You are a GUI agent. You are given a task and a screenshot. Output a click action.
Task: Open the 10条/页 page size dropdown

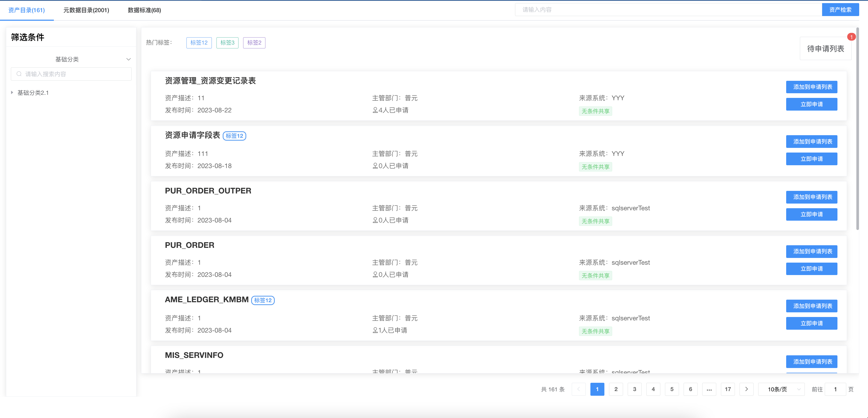(782, 389)
